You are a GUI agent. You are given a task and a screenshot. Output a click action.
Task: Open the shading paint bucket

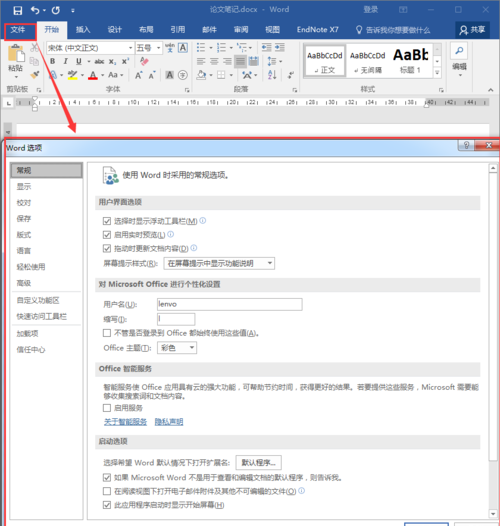click(201, 75)
